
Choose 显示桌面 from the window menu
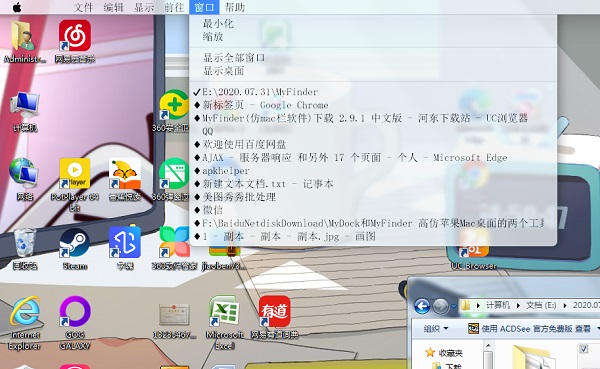click(223, 71)
